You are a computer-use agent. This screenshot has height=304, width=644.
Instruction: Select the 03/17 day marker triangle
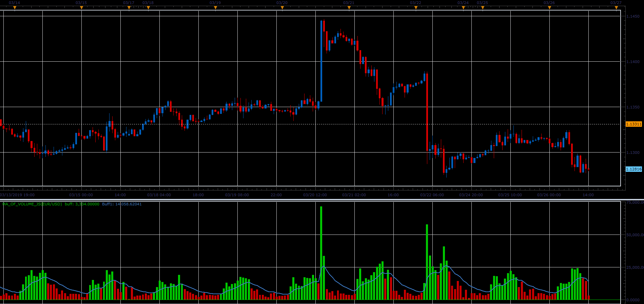129,8
